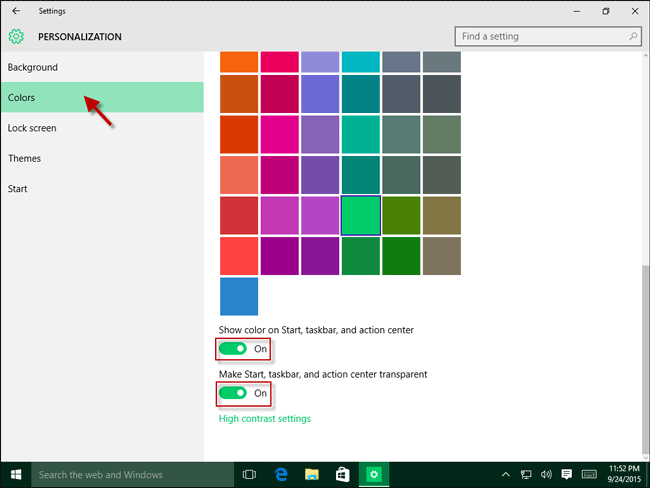Pick the orange swatch in the top row
The height and width of the screenshot is (488, 650).
pos(239,62)
